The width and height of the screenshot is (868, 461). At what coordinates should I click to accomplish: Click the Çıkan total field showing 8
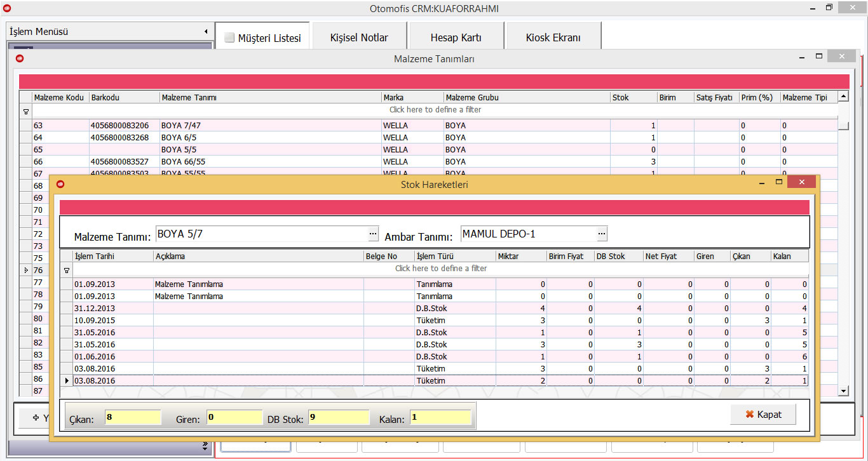[x=133, y=418]
